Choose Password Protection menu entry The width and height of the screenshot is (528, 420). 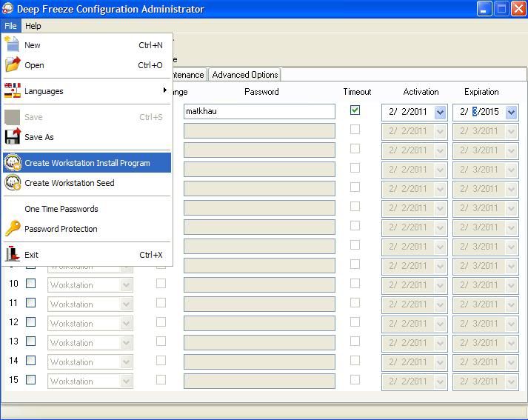tap(87, 229)
